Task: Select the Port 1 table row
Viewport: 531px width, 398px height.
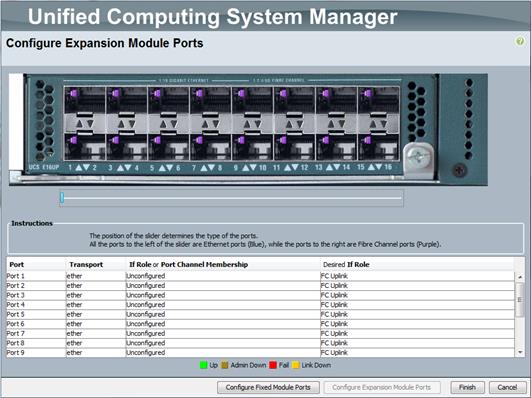Action: [x=260, y=276]
